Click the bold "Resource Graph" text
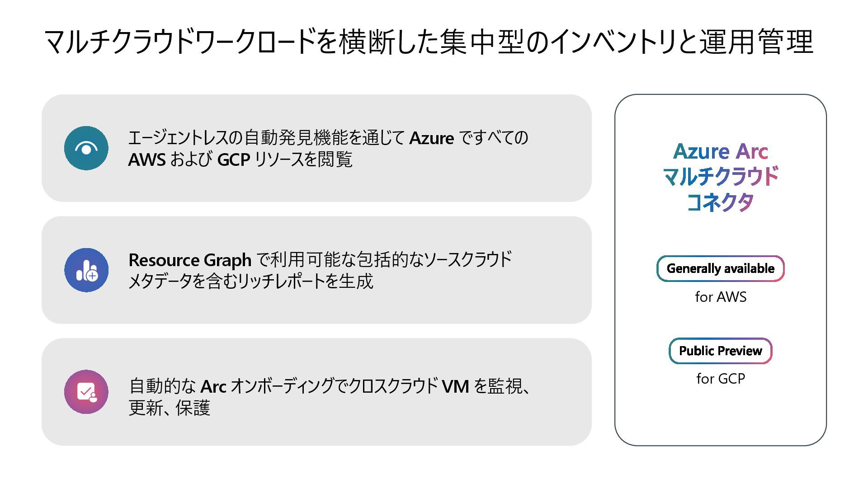 click(190, 260)
